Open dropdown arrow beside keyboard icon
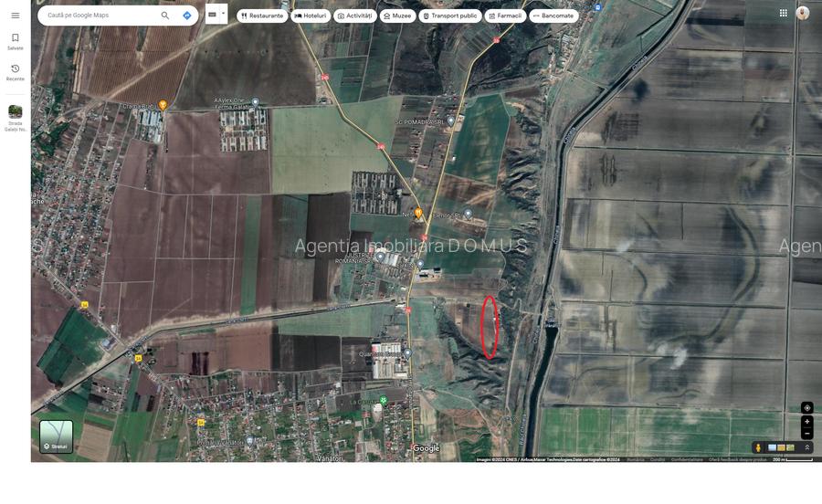822x504 pixels. (x=223, y=14)
